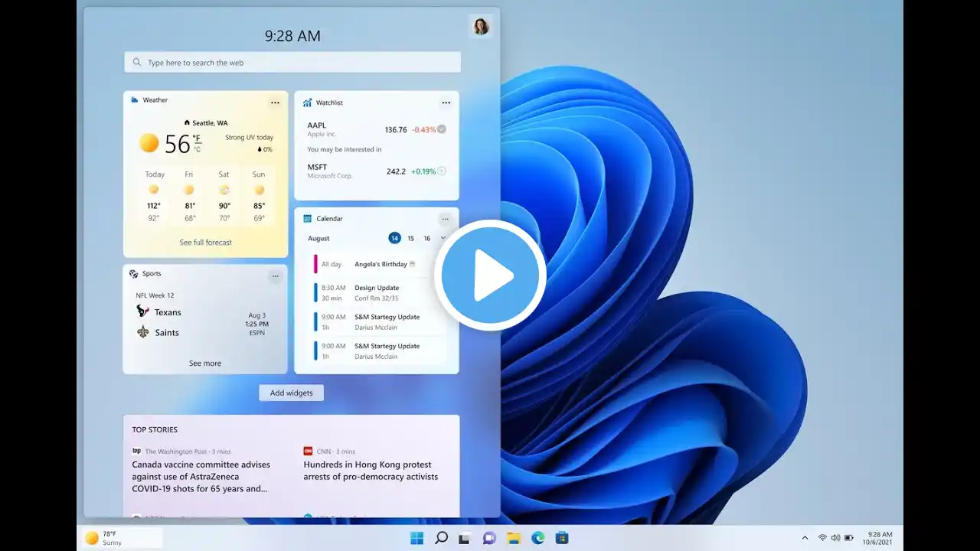Select date 16 in Calendar widget
The height and width of the screenshot is (551, 980).
click(427, 238)
